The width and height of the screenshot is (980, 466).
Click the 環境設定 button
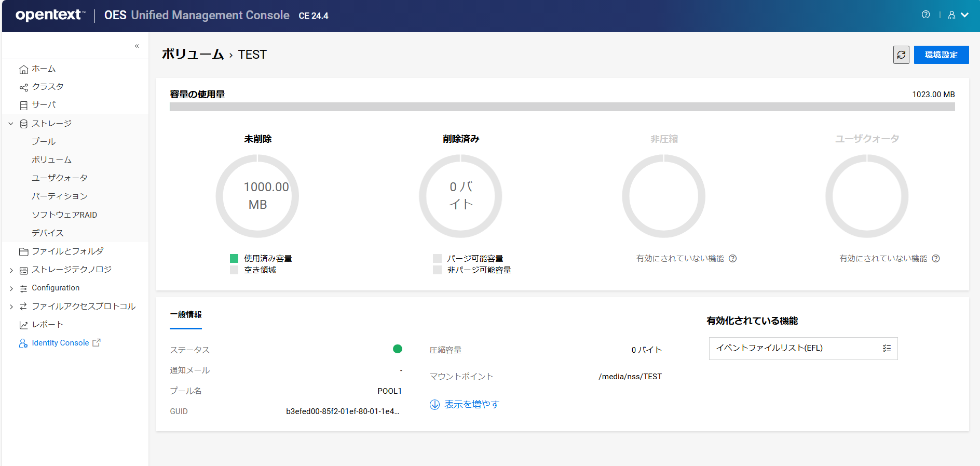click(941, 55)
